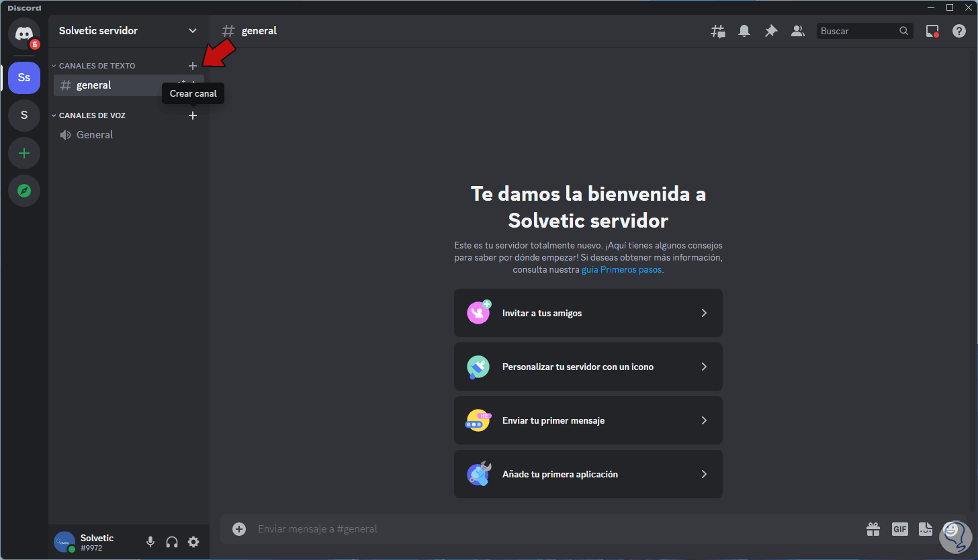Collapse the CANALES DE VOZ category
Viewport: 978px width, 560px height.
(89, 115)
